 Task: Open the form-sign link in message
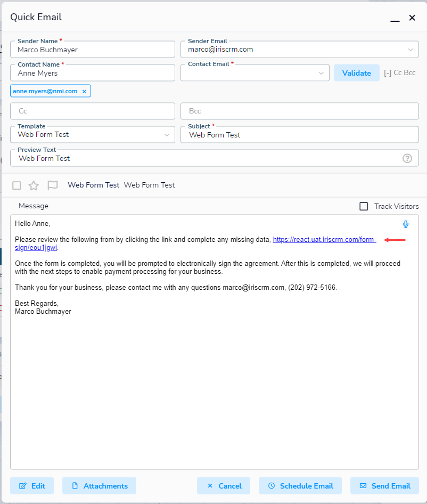tap(324, 239)
